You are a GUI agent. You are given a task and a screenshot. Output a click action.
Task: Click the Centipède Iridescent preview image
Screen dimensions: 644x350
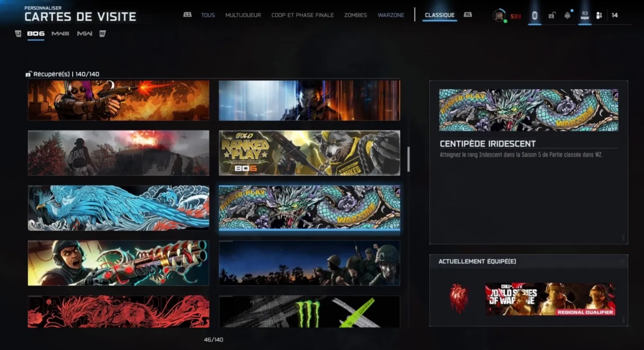point(529,110)
